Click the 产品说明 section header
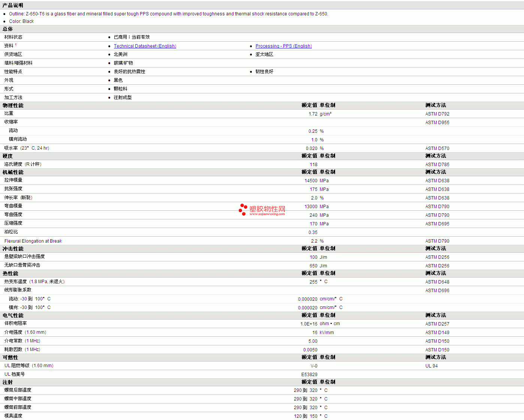Image resolution: width=524 pixels, height=420 pixels. (13, 5)
